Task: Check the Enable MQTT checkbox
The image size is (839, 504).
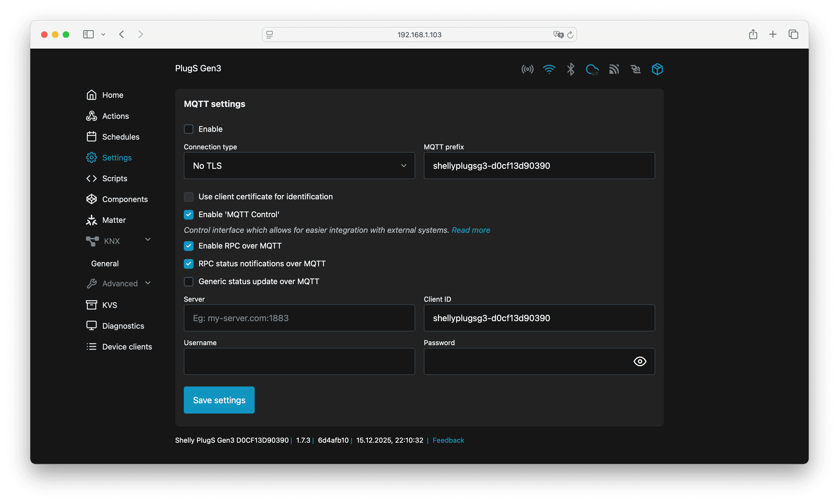Action: click(x=189, y=129)
